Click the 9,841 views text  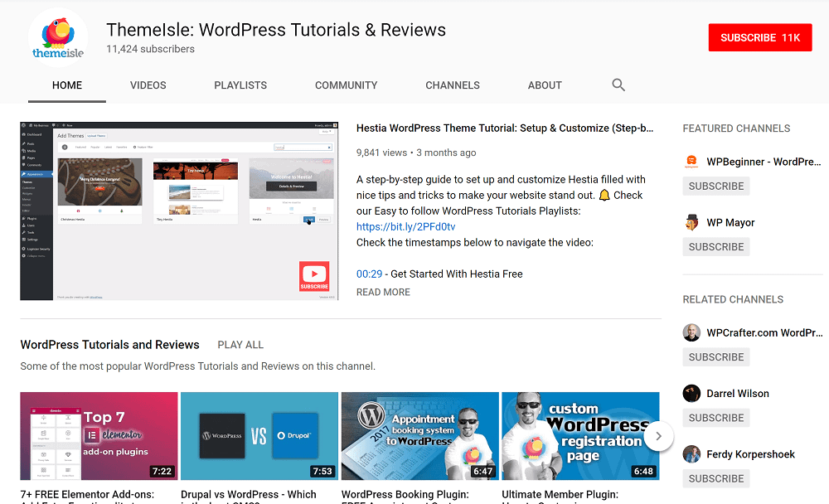(x=381, y=153)
